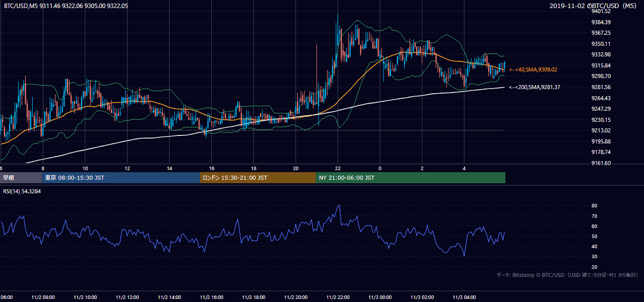Click hour tick 14 under the price chart
644x302 pixels.
pos(169,169)
